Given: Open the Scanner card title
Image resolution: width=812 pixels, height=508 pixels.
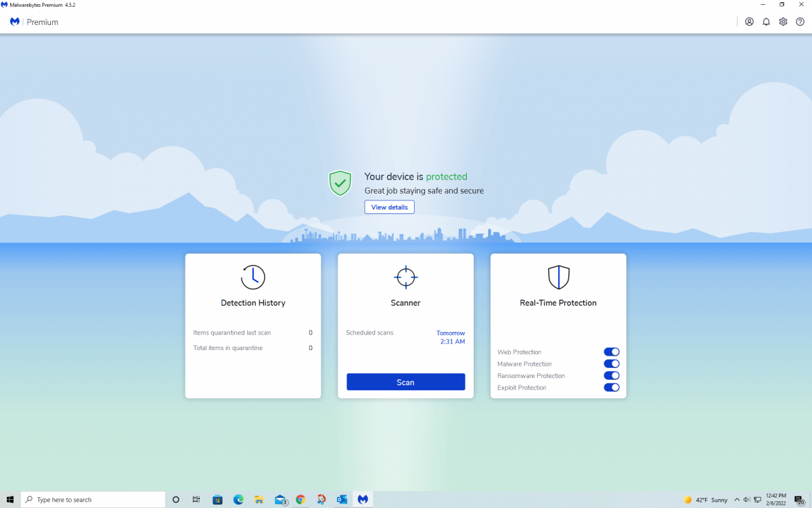Looking at the screenshot, I should pos(406,303).
